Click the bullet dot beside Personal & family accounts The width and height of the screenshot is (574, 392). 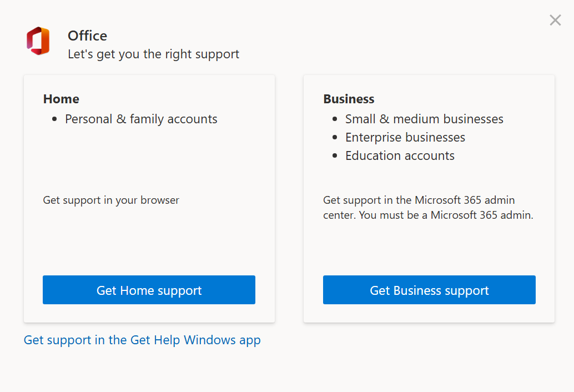pos(54,119)
